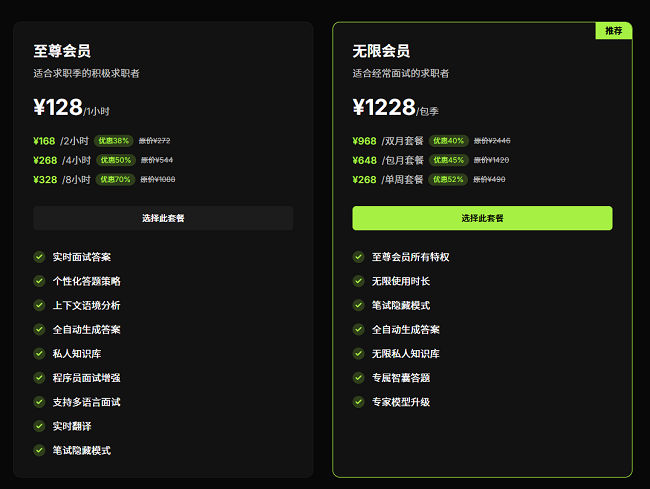Image resolution: width=650 pixels, height=489 pixels.
Task: Select the ¥268 /4小时 pricing option
Action: [x=60, y=160]
